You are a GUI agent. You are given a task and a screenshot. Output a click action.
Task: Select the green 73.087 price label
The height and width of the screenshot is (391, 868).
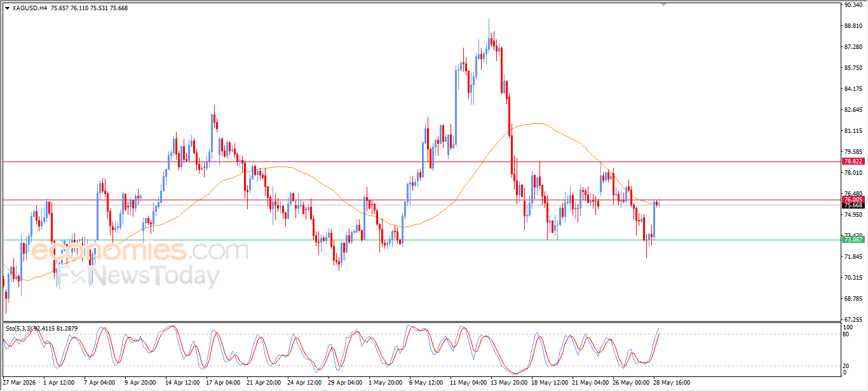852,240
